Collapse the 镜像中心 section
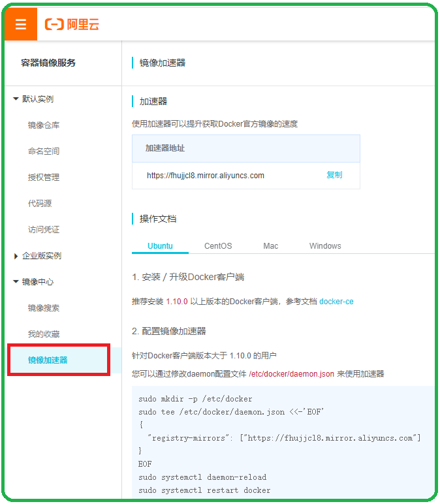The height and width of the screenshot is (504, 440). [x=16, y=281]
